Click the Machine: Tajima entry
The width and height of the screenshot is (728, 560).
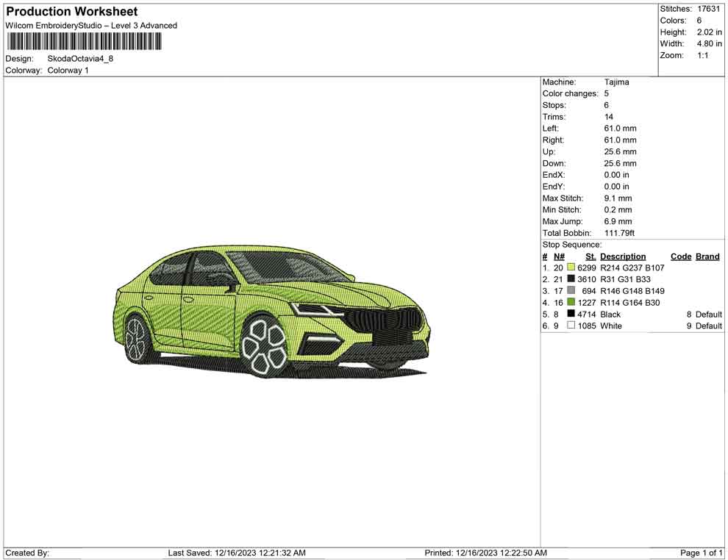[586, 82]
